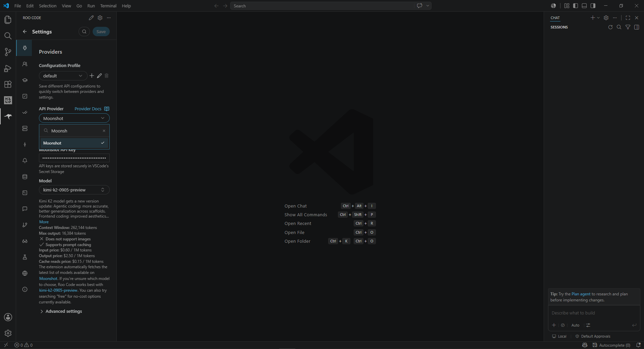This screenshot has height=349, width=644.
Task: Toggle Primary Side Bar layout button
Action: pos(576,6)
